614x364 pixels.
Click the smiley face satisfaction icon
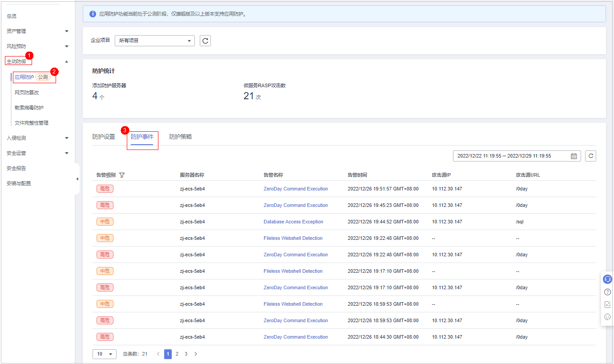point(607,317)
